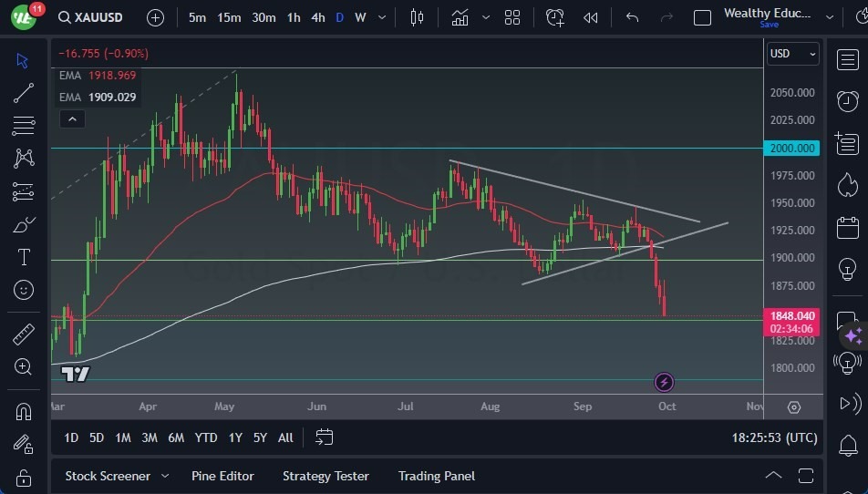Show All date range
Image resolution: width=868 pixels, height=494 pixels.
[285, 437]
